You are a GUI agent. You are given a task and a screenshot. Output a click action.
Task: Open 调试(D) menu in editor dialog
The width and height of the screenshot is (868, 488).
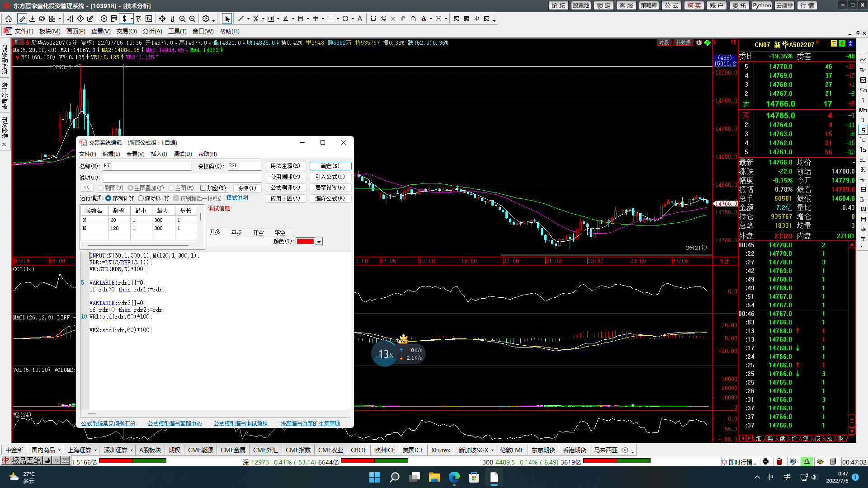pyautogui.click(x=183, y=154)
